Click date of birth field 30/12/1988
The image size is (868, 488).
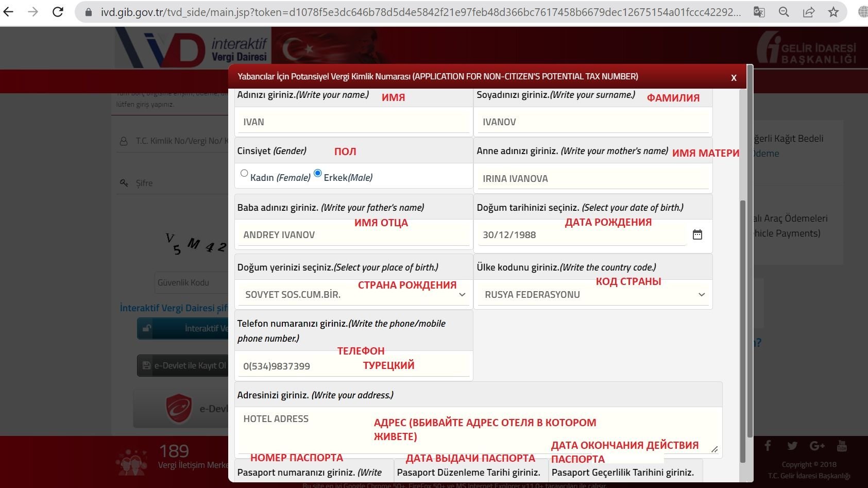(x=582, y=235)
